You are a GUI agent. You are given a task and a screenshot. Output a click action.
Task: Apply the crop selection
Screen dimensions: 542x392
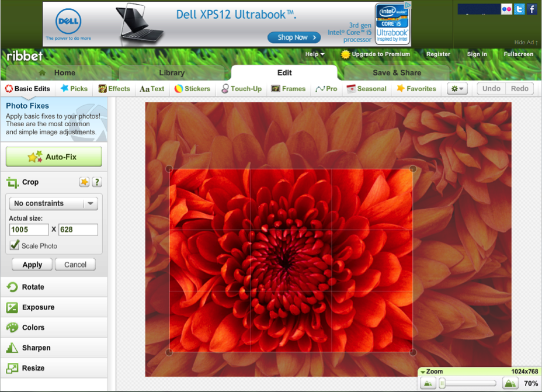pos(32,265)
